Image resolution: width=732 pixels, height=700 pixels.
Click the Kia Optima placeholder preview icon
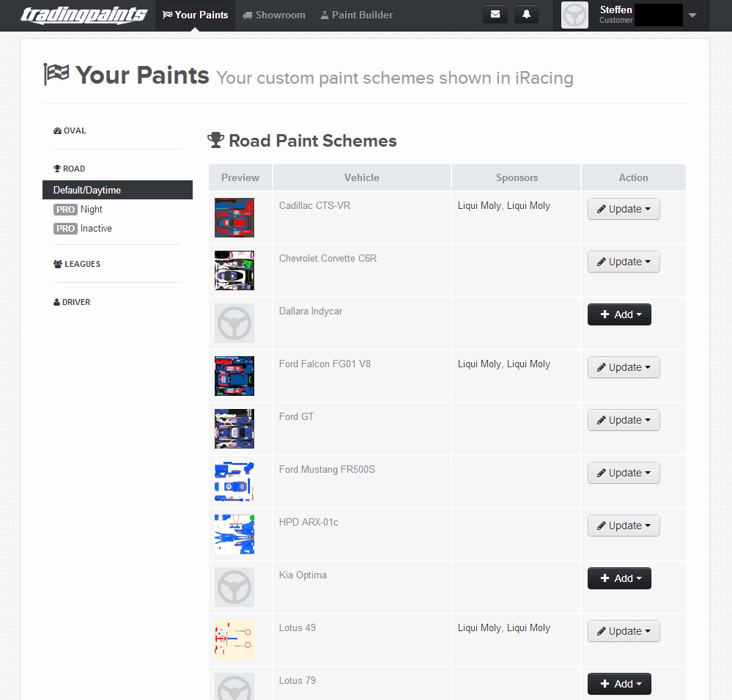click(x=234, y=587)
